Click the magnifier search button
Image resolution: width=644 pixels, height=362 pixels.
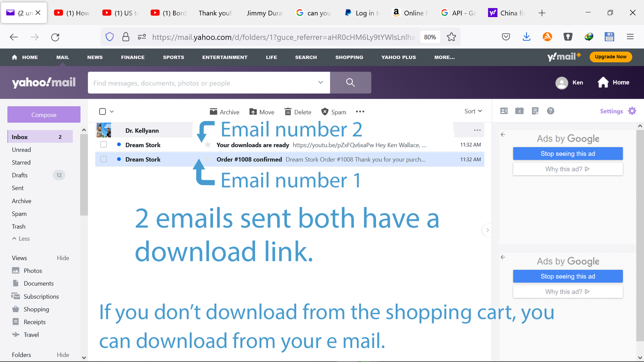(x=350, y=82)
